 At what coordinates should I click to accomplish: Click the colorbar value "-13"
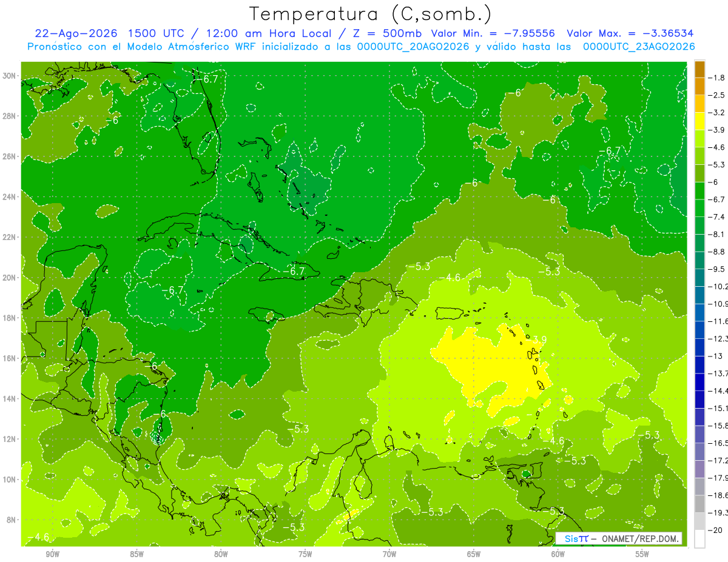pyautogui.click(x=715, y=356)
